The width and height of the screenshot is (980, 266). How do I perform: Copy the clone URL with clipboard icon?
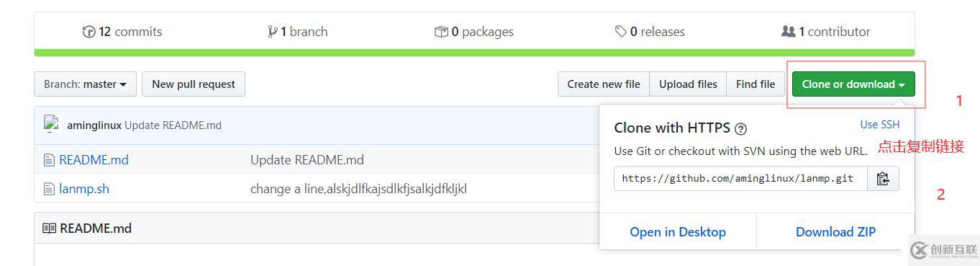883,179
